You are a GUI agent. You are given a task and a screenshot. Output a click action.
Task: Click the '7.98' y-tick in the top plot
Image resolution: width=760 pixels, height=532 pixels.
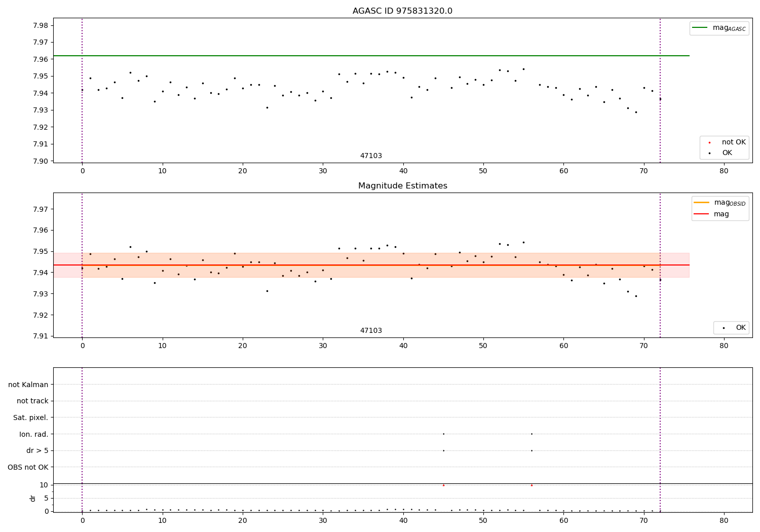click(41, 25)
